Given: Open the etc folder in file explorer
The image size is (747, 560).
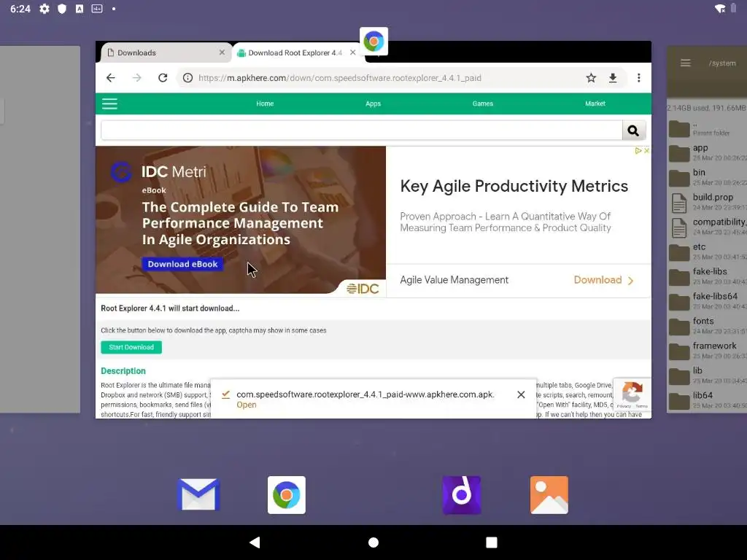Looking at the screenshot, I should [x=708, y=252].
